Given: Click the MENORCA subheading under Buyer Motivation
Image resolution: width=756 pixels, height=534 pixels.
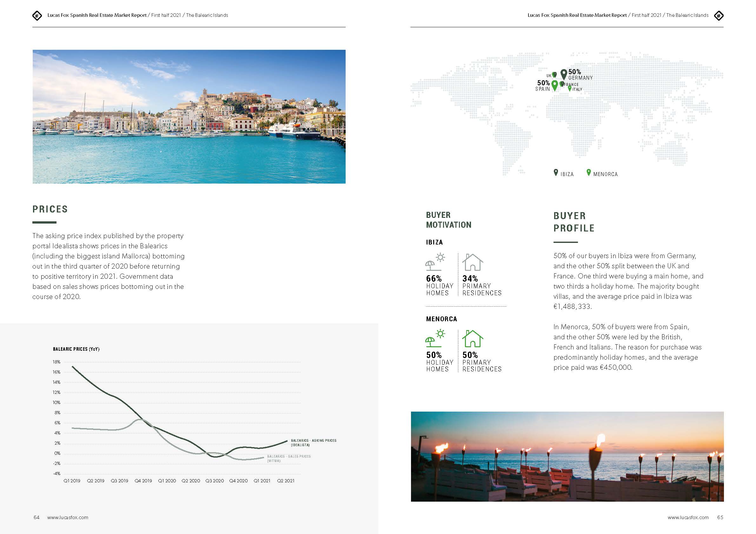Looking at the screenshot, I should [441, 319].
